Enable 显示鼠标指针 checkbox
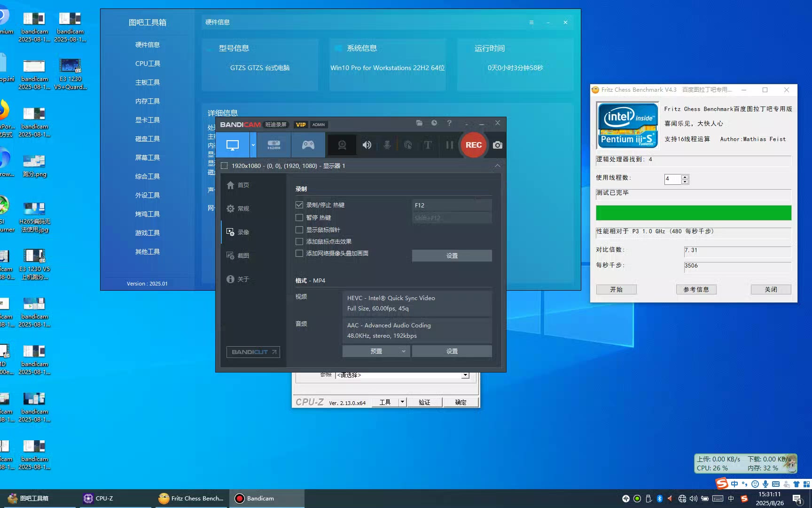 coord(299,230)
